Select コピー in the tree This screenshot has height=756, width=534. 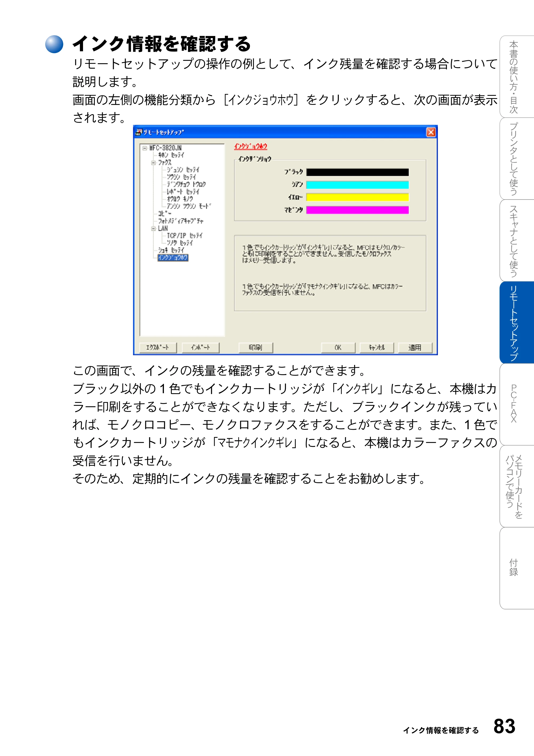165,213
